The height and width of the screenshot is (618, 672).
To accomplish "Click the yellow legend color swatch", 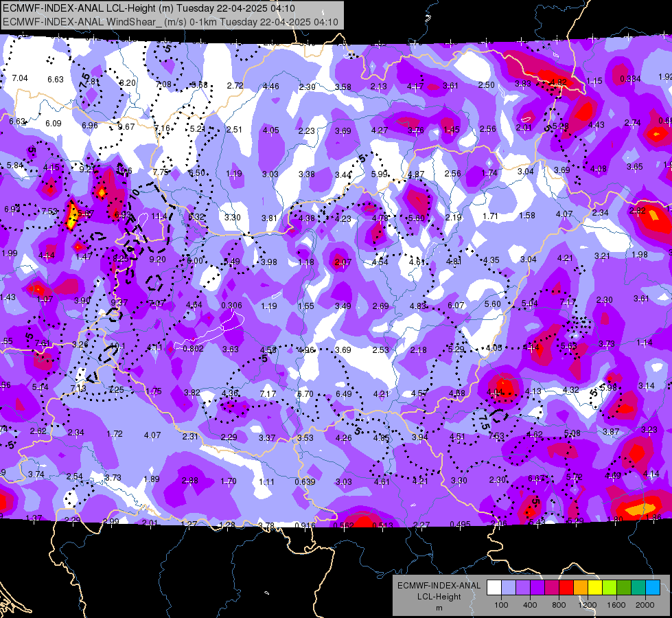I will coord(595,588).
